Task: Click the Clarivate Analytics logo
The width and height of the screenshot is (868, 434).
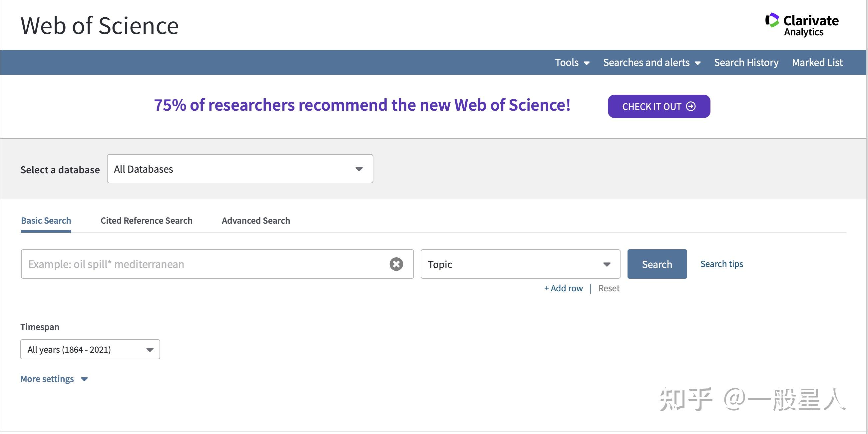Action: pos(802,25)
